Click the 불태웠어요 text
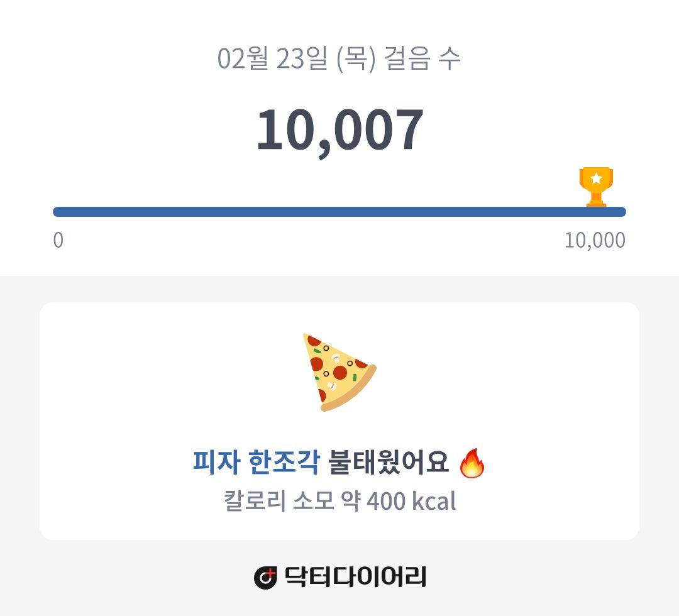Image resolution: width=679 pixels, height=616 pixels. coord(388,463)
